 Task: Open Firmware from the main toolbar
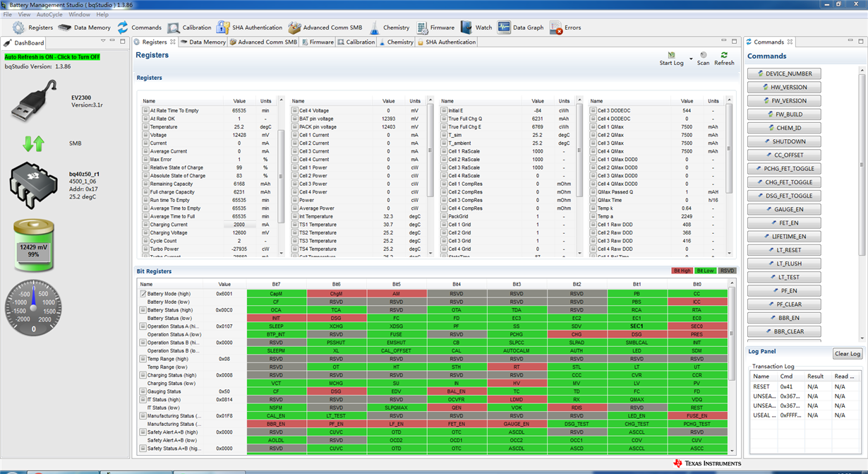[x=435, y=28]
